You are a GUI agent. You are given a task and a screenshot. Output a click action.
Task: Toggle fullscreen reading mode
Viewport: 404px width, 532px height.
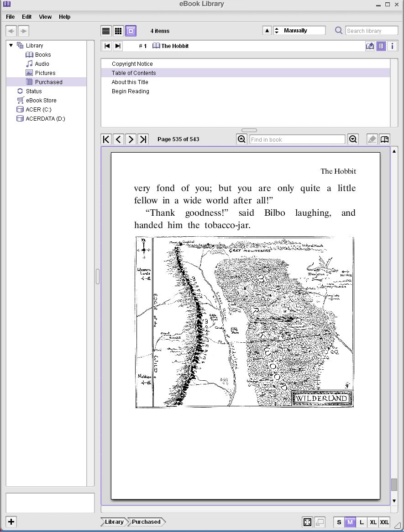(x=307, y=522)
